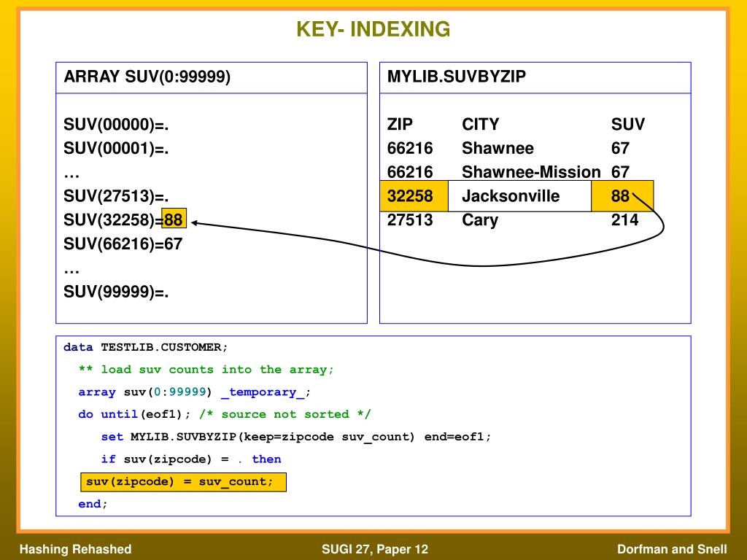Click the load suv counts comment line
Viewport: 747px width, 560px height.
[206, 370]
